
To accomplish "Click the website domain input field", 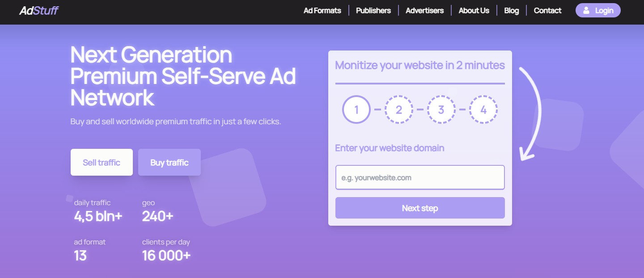I will click(x=419, y=177).
